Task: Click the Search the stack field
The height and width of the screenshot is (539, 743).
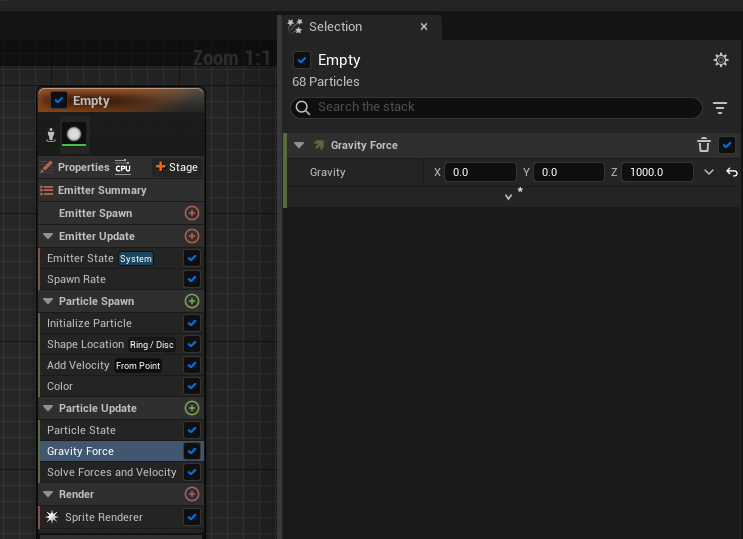Action: (x=496, y=108)
